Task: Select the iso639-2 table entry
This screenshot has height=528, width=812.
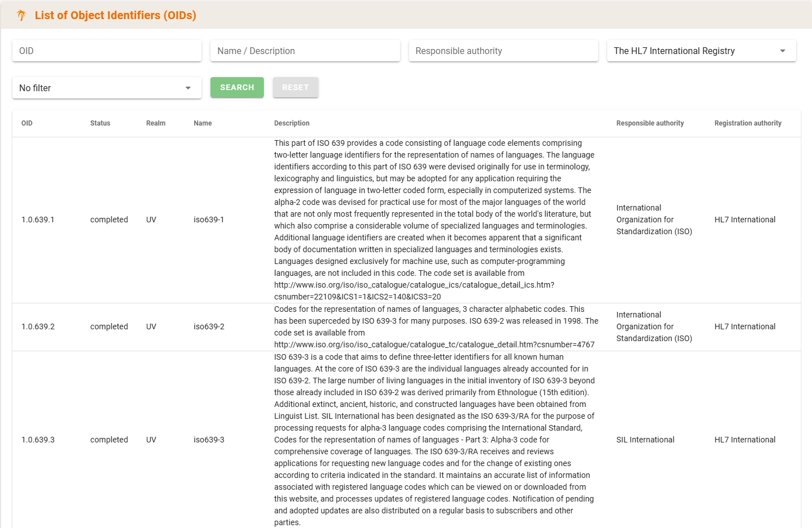Action: point(209,326)
